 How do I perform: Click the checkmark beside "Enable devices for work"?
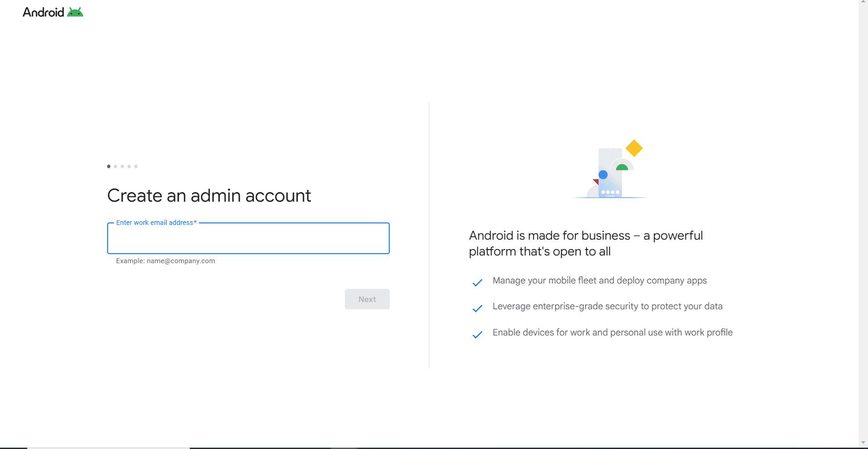(x=477, y=335)
